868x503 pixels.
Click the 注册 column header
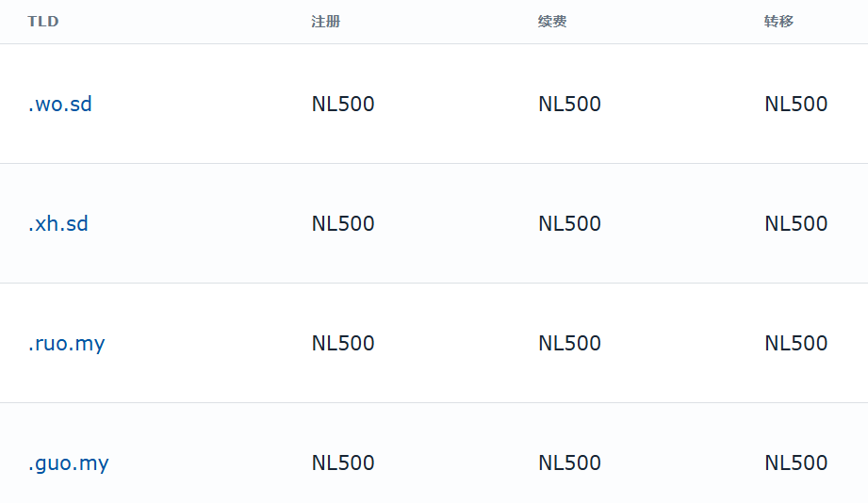(x=325, y=22)
